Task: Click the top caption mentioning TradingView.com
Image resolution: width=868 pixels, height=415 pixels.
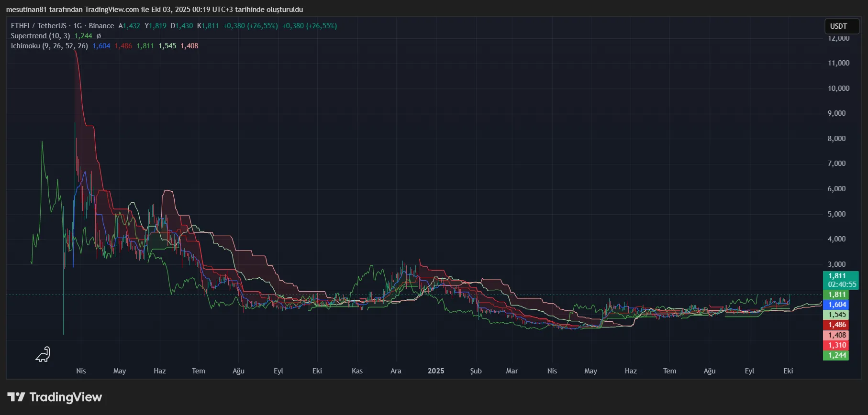Action: tap(154, 10)
